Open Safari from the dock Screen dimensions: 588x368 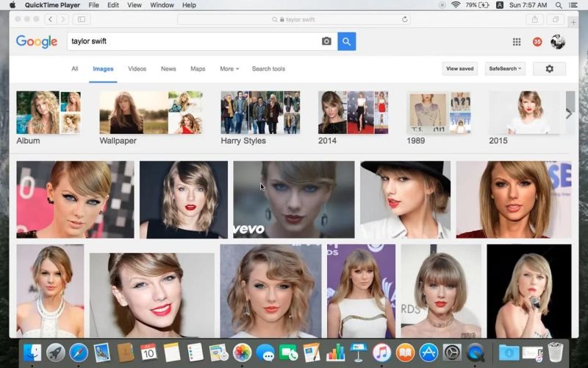click(79, 353)
